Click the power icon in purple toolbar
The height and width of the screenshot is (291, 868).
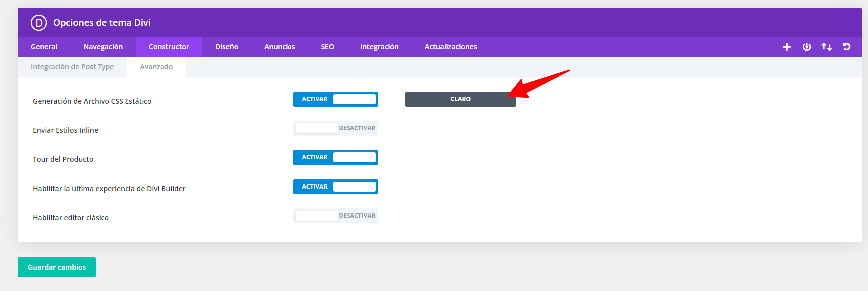coord(807,47)
